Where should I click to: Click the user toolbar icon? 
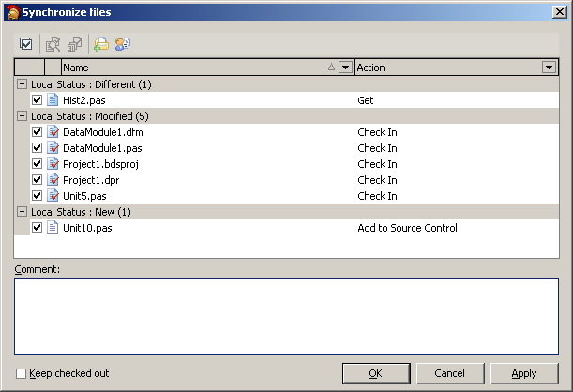pos(122,43)
